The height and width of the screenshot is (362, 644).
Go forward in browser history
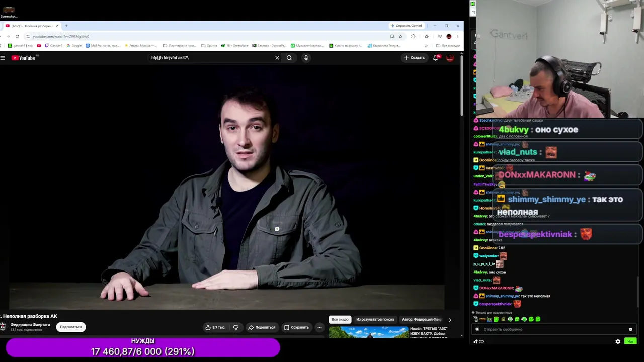[x=8, y=36]
